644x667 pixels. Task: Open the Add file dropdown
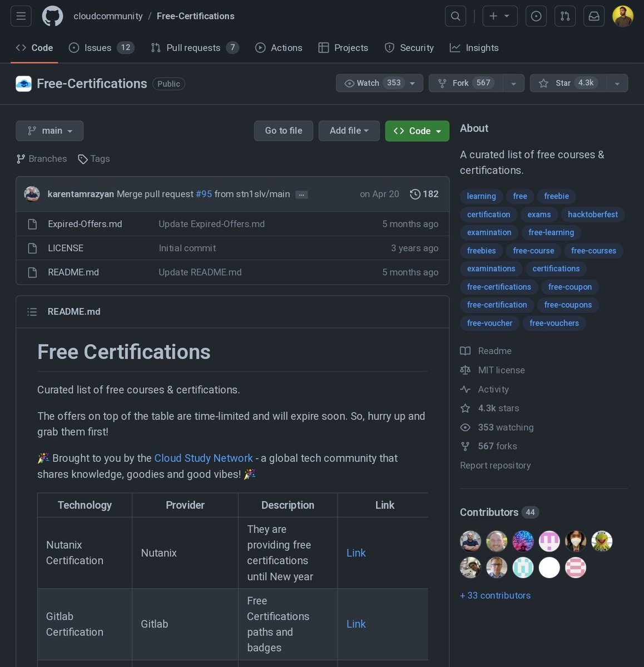pos(349,131)
